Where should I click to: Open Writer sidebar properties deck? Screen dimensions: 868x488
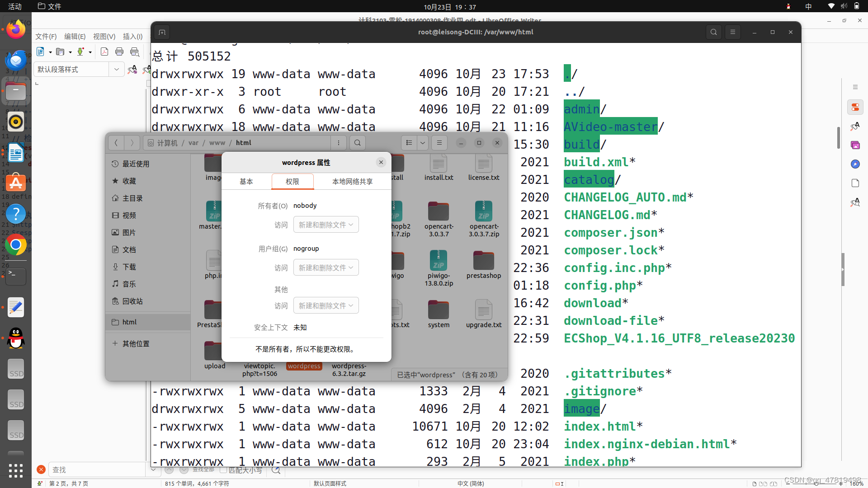click(x=855, y=107)
